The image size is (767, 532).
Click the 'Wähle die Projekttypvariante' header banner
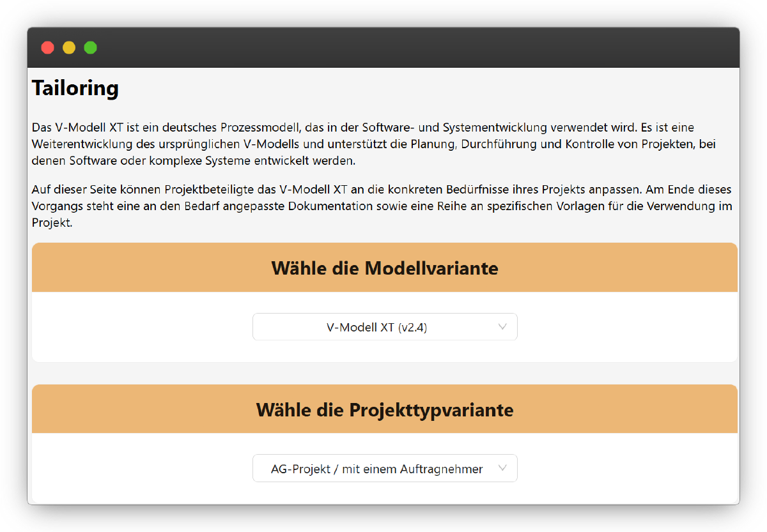point(385,409)
